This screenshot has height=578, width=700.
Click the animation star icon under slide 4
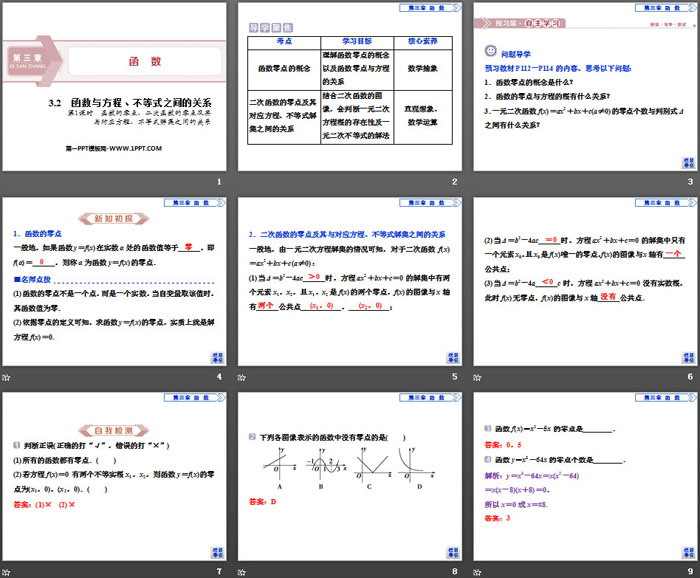[x=8, y=377]
